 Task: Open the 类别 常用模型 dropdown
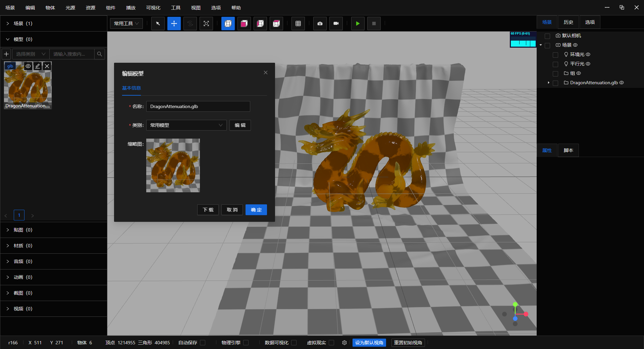coord(186,125)
